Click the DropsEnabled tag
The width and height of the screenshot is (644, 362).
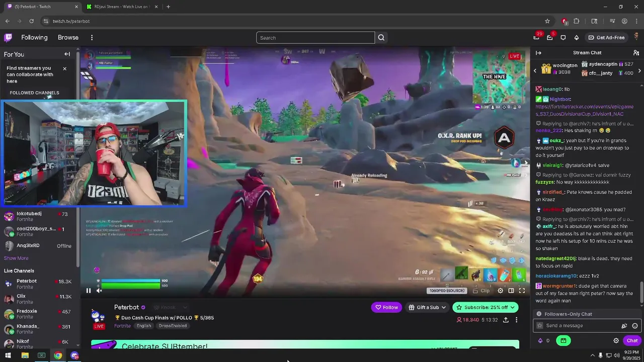coord(173,326)
